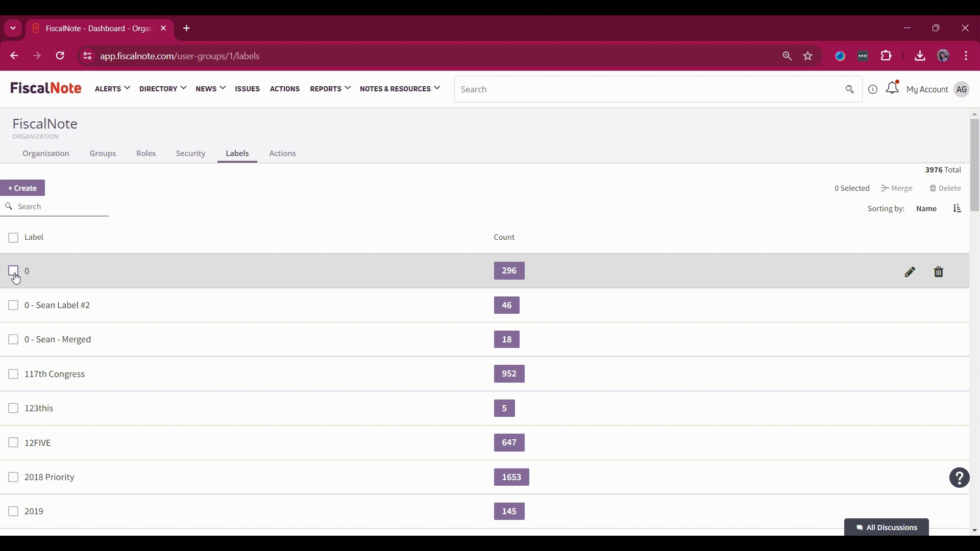The height and width of the screenshot is (551, 980).
Task: Switch to the Organization tab
Action: tap(46, 153)
